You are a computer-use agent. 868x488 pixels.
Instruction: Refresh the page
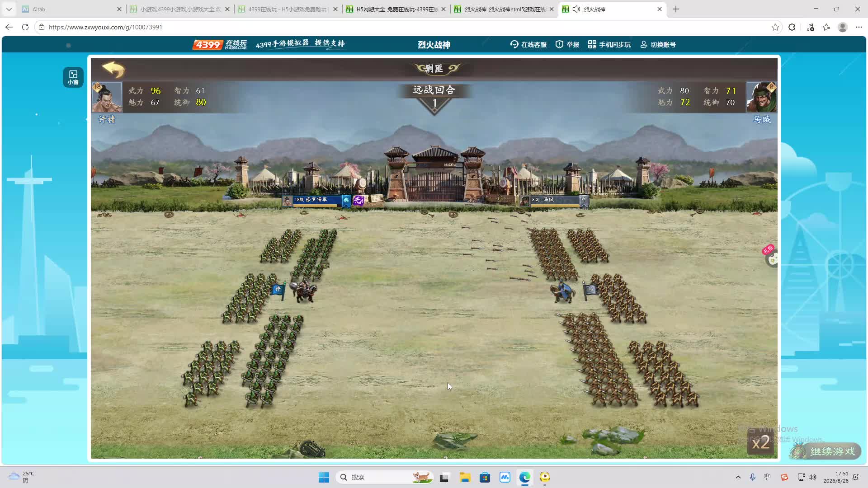25,27
